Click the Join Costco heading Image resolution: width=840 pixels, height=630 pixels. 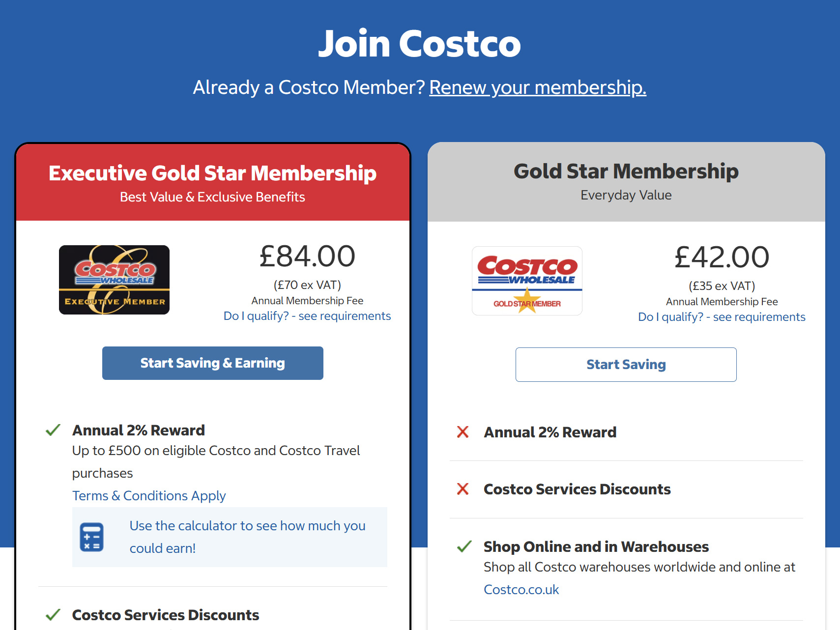[x=420, y=43]
